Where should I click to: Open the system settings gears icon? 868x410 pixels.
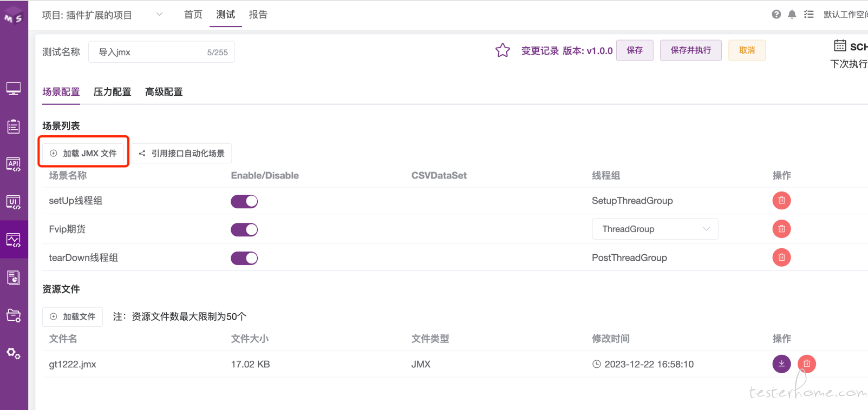14,353
